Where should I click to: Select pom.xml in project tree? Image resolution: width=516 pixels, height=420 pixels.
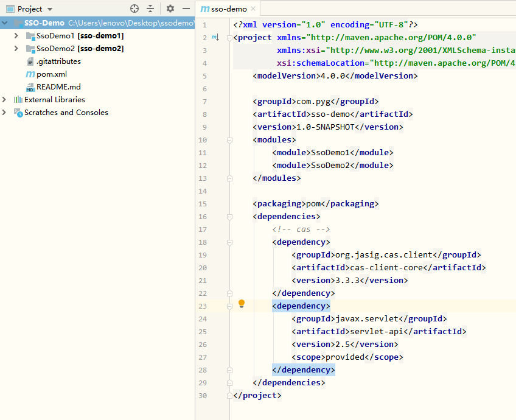click(52, 74)
